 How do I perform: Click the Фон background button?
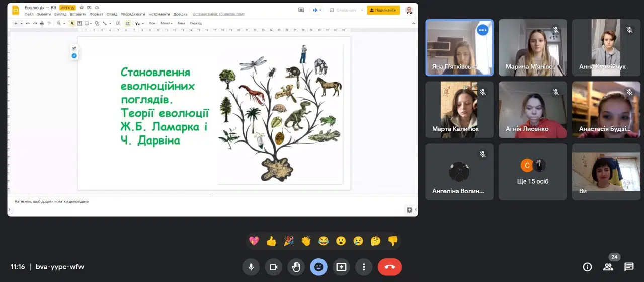point(152,23)
